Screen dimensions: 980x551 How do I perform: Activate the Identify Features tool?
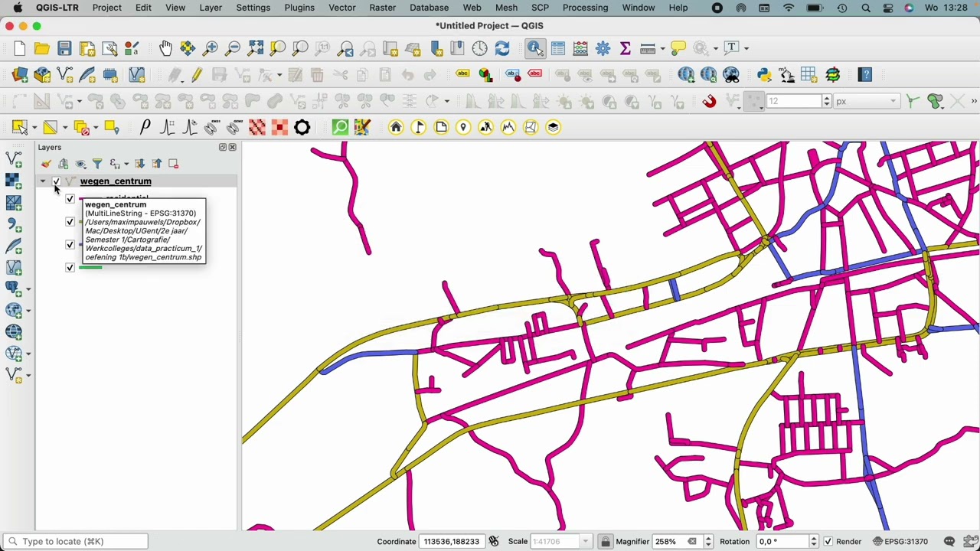click(535, 48)
